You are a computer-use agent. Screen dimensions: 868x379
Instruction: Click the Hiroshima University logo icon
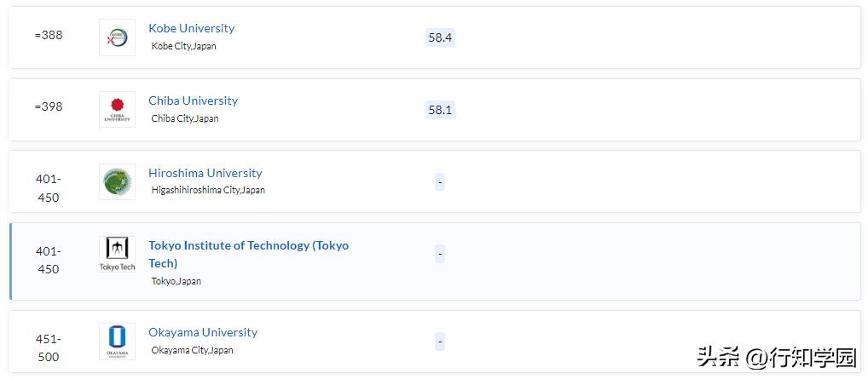(117, 182)
